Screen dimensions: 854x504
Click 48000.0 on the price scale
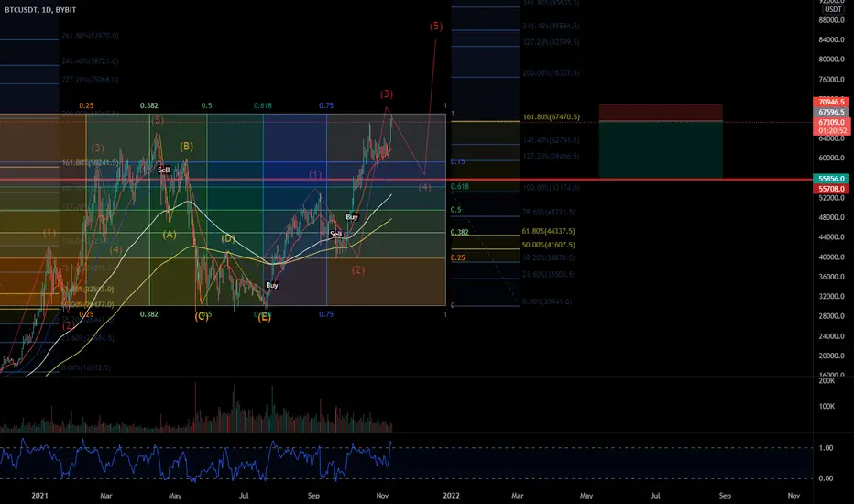pos(831,217)
